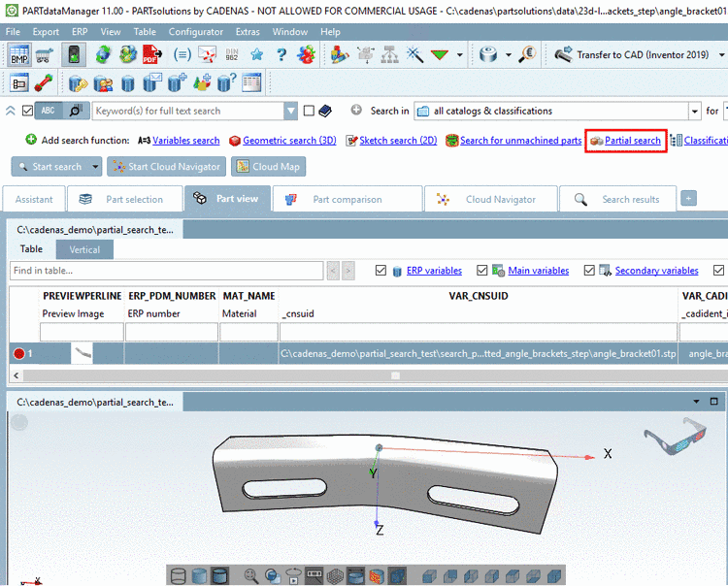
Task: Click the refresh green arrows icon
Action: pos(103,54)
